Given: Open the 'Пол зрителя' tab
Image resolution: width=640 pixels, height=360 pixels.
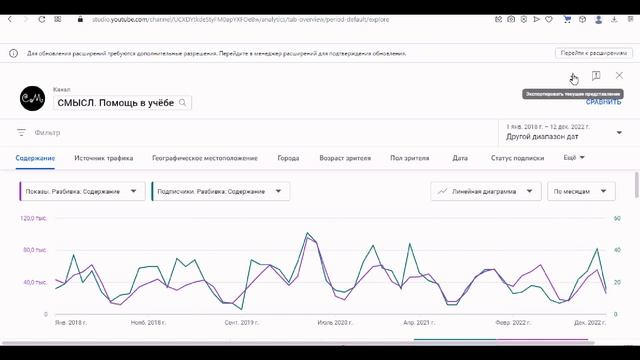Looking at the screenshot, I should 409,158.
